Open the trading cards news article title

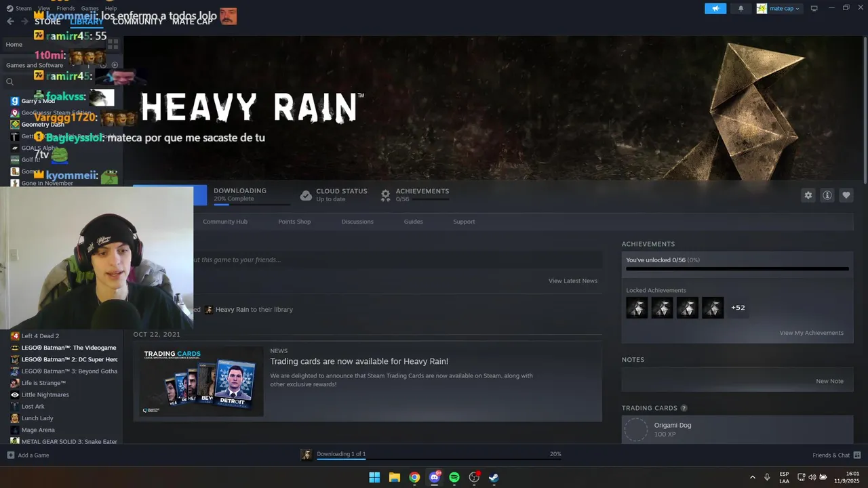(x=359, y=361)
